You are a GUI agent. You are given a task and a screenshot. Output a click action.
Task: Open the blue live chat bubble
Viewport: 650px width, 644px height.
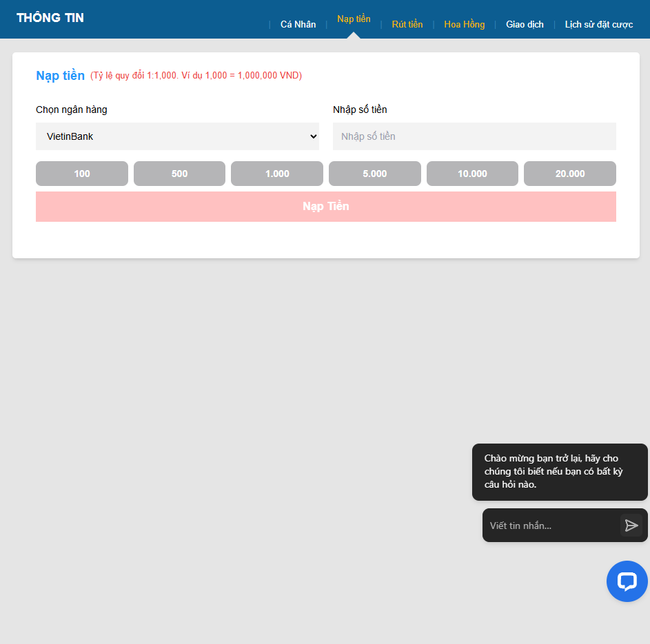[x=627, y=581]
